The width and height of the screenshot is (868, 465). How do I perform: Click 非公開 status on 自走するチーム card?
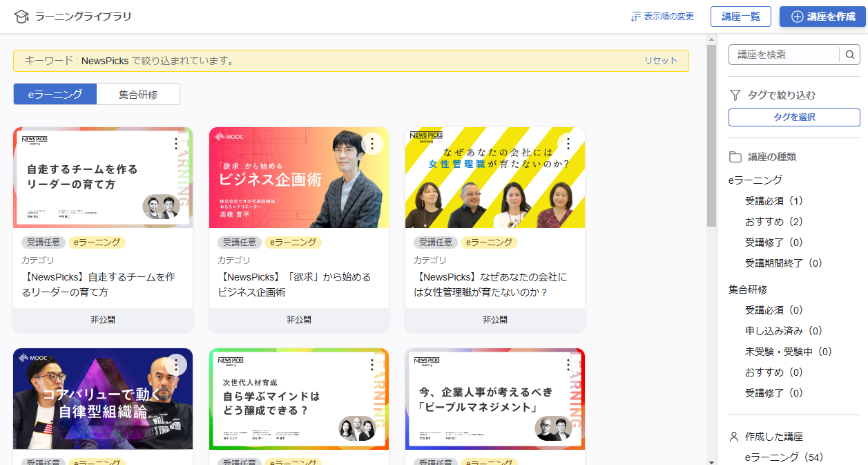(x=103, y=320)
